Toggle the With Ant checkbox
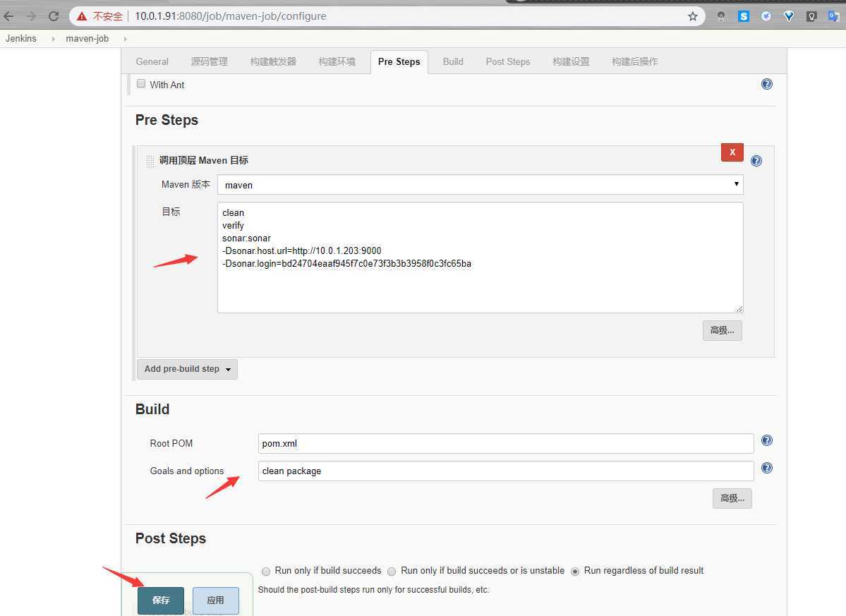846x616 pixels. tap(141, 83)
